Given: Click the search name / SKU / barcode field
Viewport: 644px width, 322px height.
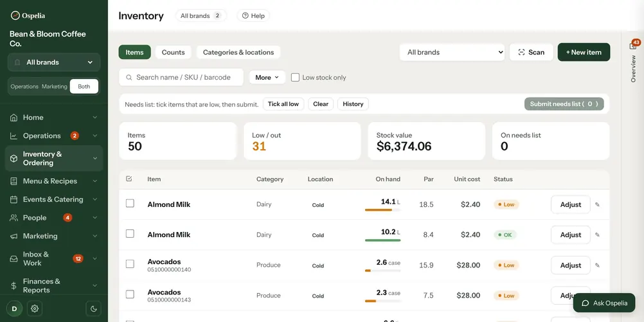Looking at the screenshot, I should (181, 77).
